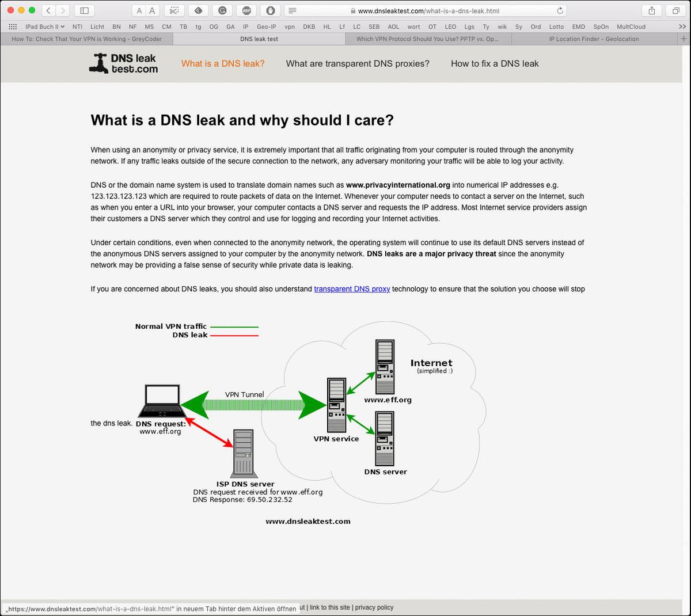This screenshot has height=616, width=691.
Task: Open the SEB bookmark
Action: pos(374,26)
